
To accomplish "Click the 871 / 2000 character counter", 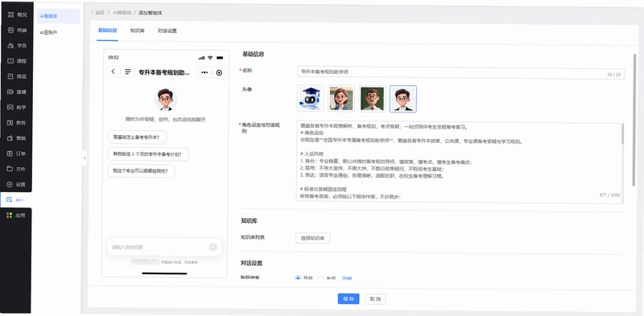I will tap(610, 195).
